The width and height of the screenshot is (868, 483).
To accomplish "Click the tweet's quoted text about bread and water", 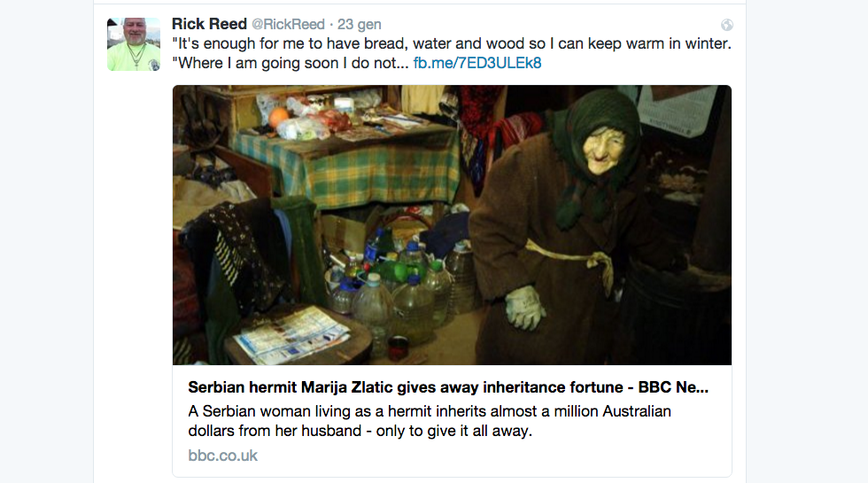I will click(x=452, y=44).
